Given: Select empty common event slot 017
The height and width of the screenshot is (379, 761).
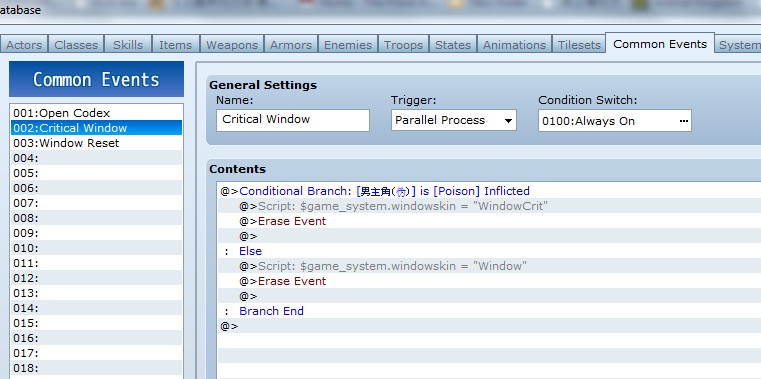Looking at the screenshot, I should [97, 353].
